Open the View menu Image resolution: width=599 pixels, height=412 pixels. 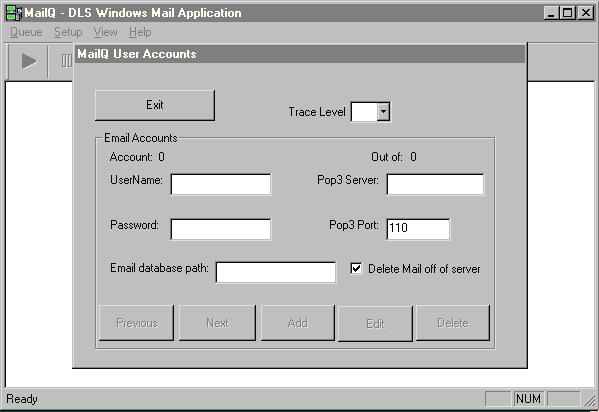[105, 32]
